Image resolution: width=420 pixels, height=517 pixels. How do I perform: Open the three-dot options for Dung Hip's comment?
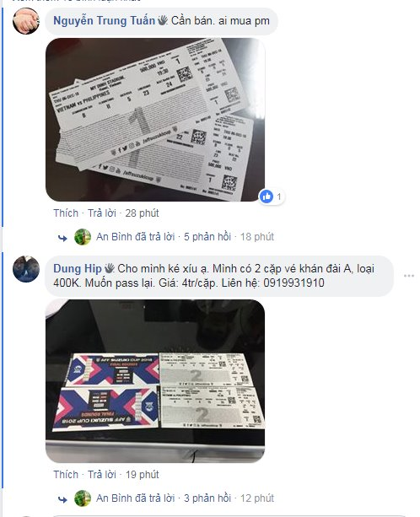tap(409, 276)
